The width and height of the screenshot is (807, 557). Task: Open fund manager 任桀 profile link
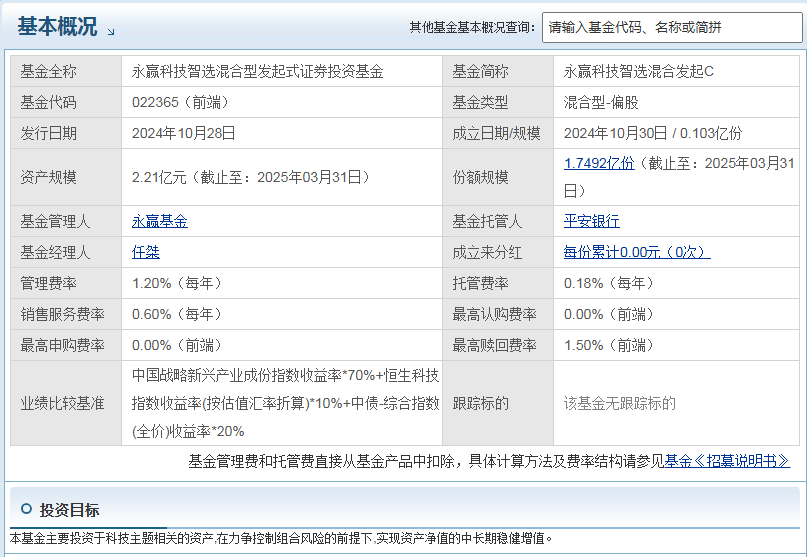point(146,252)
